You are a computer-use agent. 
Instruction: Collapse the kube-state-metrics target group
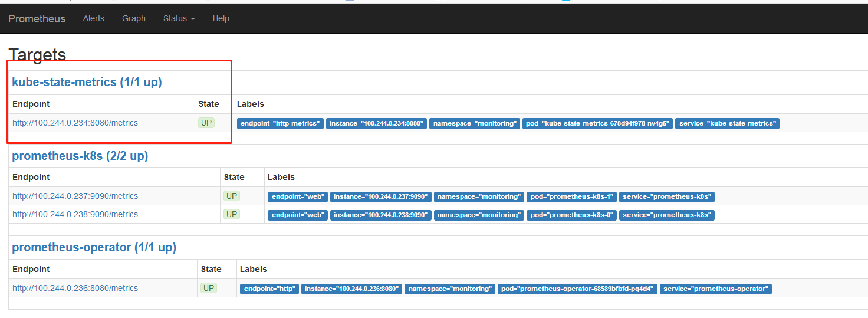(x=87, y=82)
